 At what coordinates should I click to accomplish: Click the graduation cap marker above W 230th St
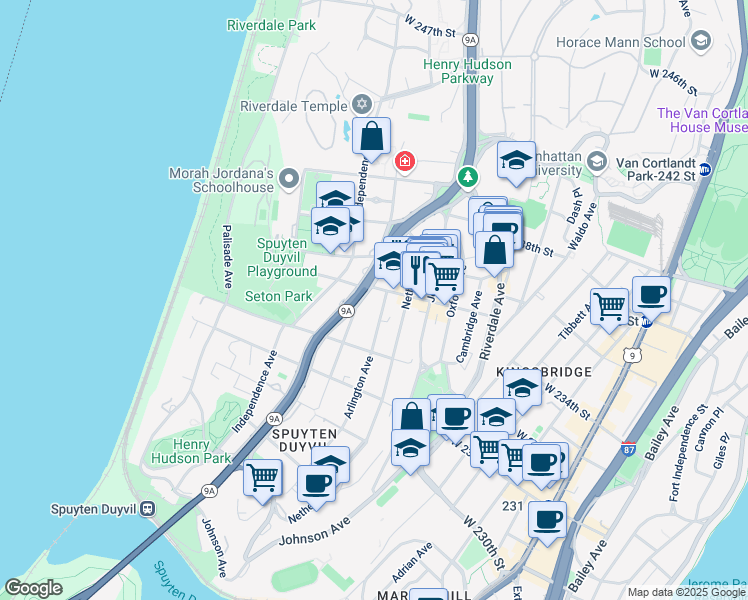(x=410, y=448)
